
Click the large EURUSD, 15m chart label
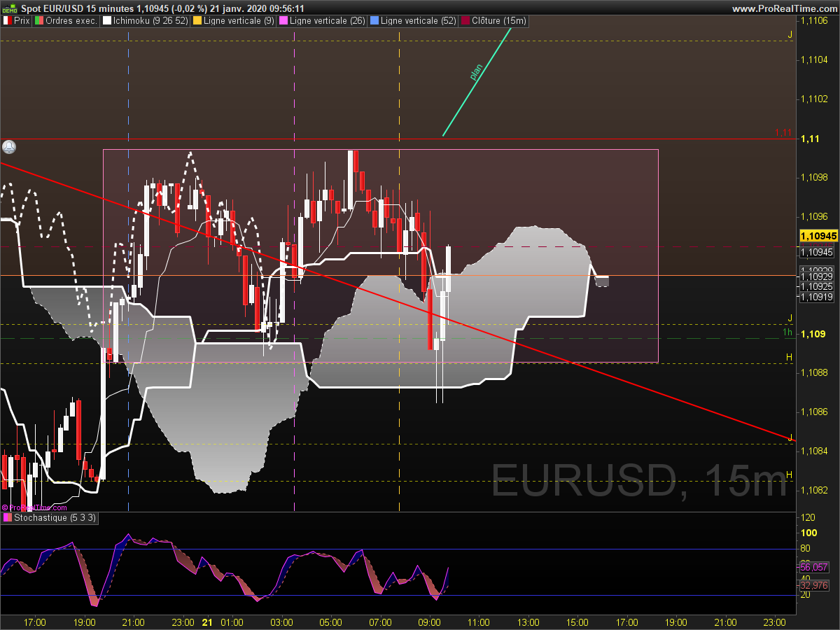click(638, 482)
